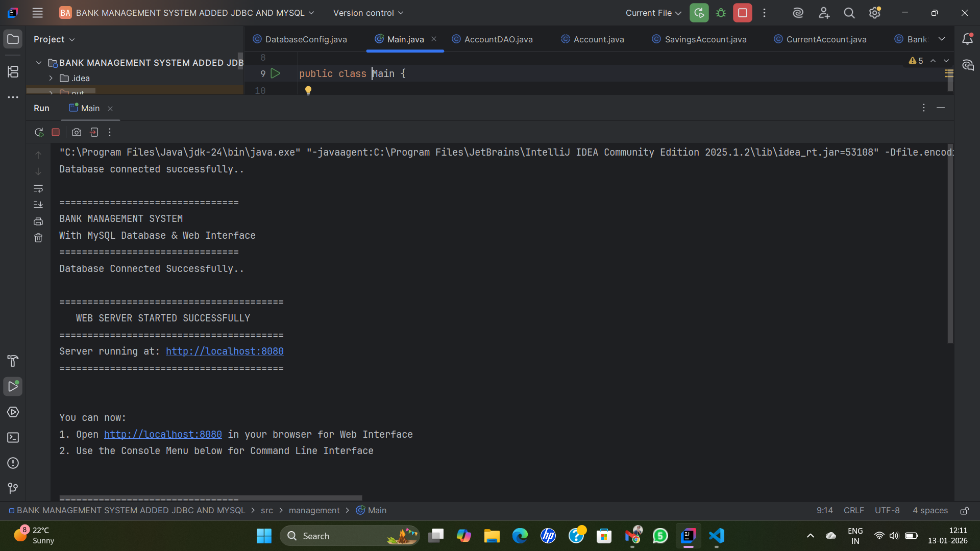The height and width of the screenshot is (551, 980).
Task: Switch to the SavingsAccount.java editor tab
Action: [700, 39]
